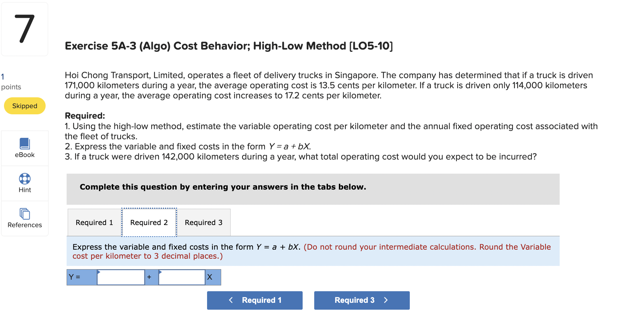Click the right chevron on Required 3 button

(x=386, y=300)
